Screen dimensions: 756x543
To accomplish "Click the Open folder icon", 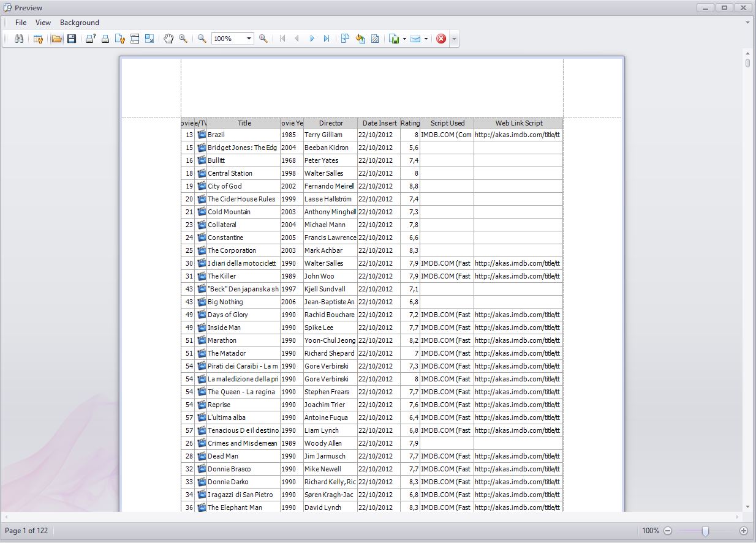I will pyautogui.click(x=56, y=39).
